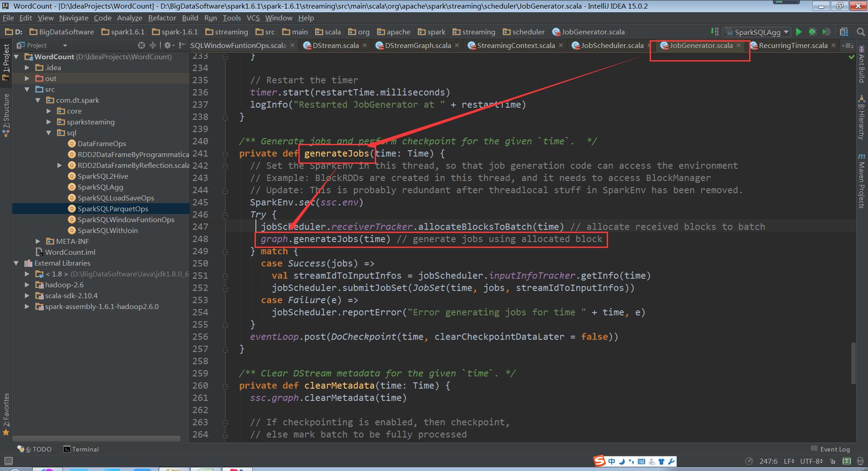
Task: Select SparkSQLWithJoin in project tree
Action: point(108,230)
